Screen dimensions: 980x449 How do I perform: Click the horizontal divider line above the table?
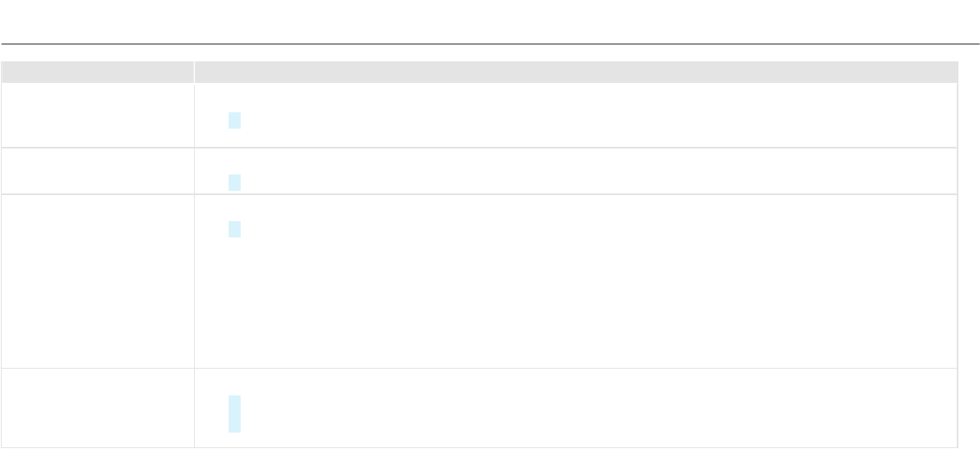point(490,43)
